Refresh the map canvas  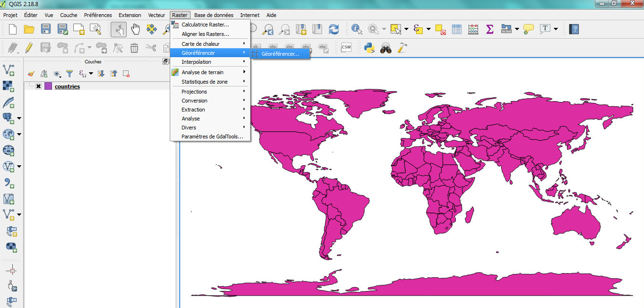[334, 29]
